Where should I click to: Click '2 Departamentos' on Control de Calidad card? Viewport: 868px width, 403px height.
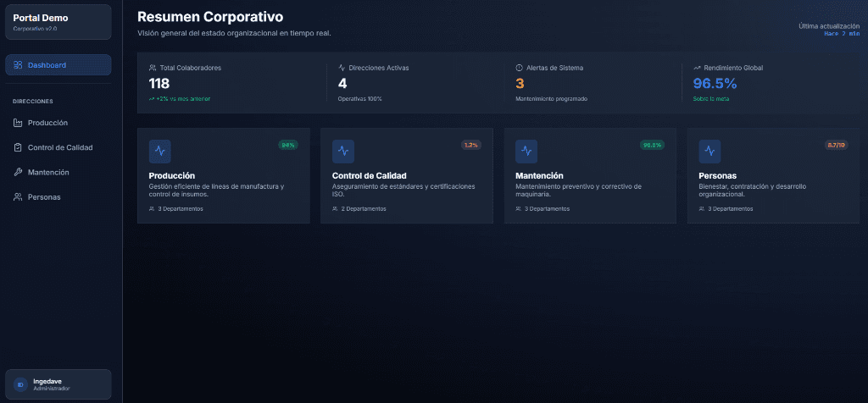tap(364, 209)
